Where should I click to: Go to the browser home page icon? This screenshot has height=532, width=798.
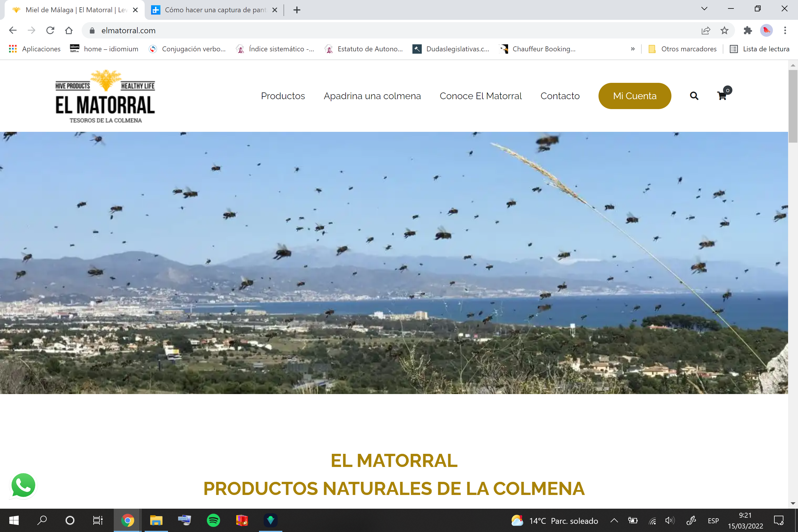pyautogui.click(x=69, y=31)
